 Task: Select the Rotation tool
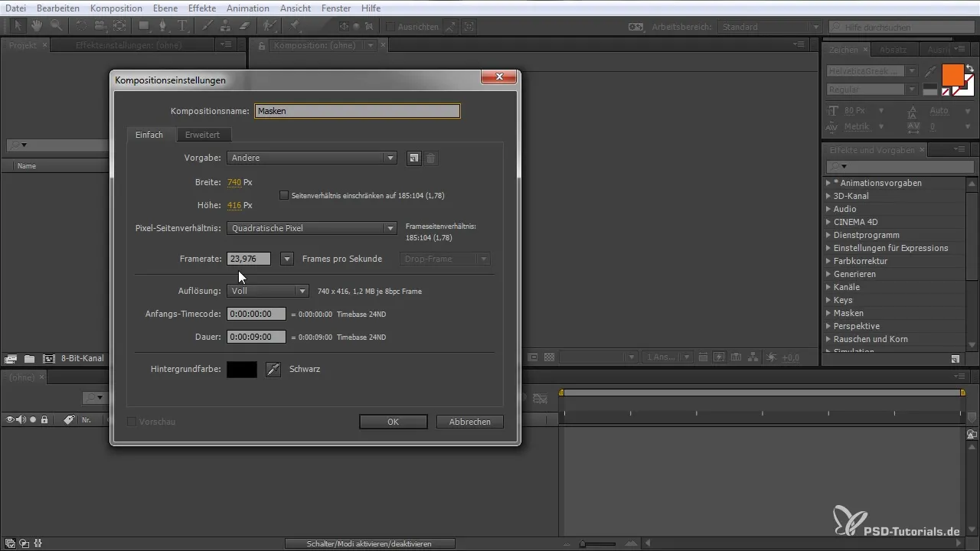(81, 25)
